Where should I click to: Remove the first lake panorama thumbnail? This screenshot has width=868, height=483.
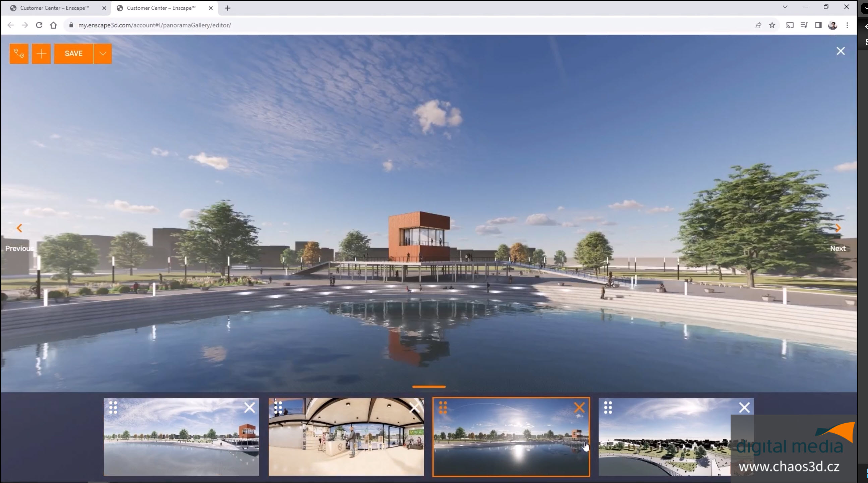click(x=249, y=408)
